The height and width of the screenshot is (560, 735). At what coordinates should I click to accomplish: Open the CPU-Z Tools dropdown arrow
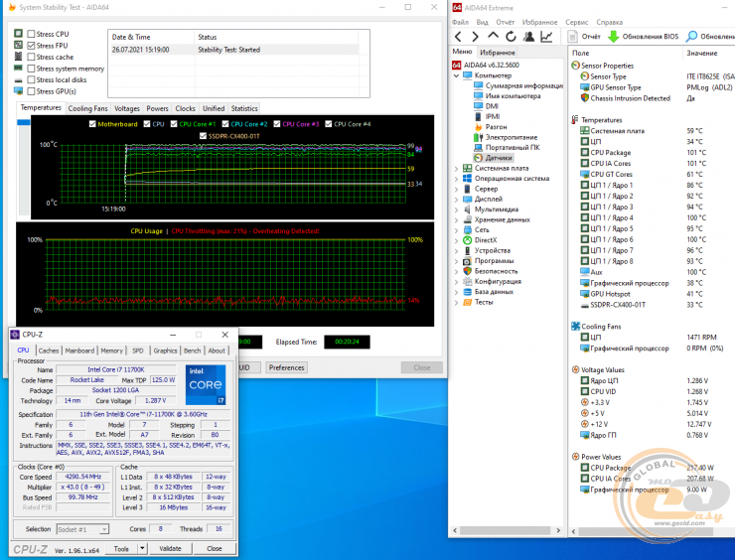(142, 548)
